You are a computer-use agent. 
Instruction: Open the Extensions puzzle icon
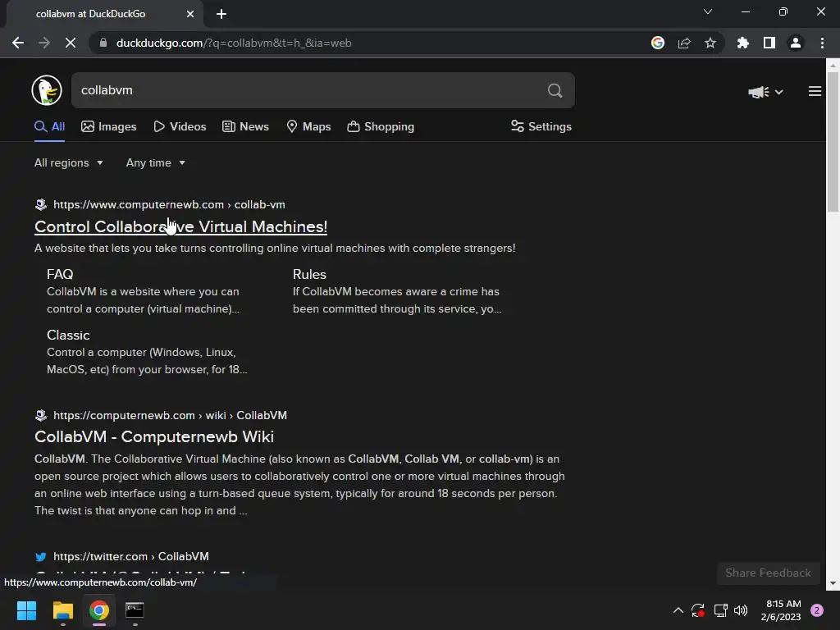[743, 43]
